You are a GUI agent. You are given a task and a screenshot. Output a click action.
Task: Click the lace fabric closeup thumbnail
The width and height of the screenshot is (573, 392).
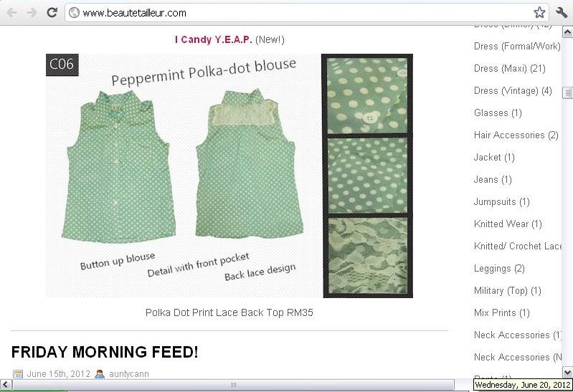pyautogui.click(x=368, y=256)
